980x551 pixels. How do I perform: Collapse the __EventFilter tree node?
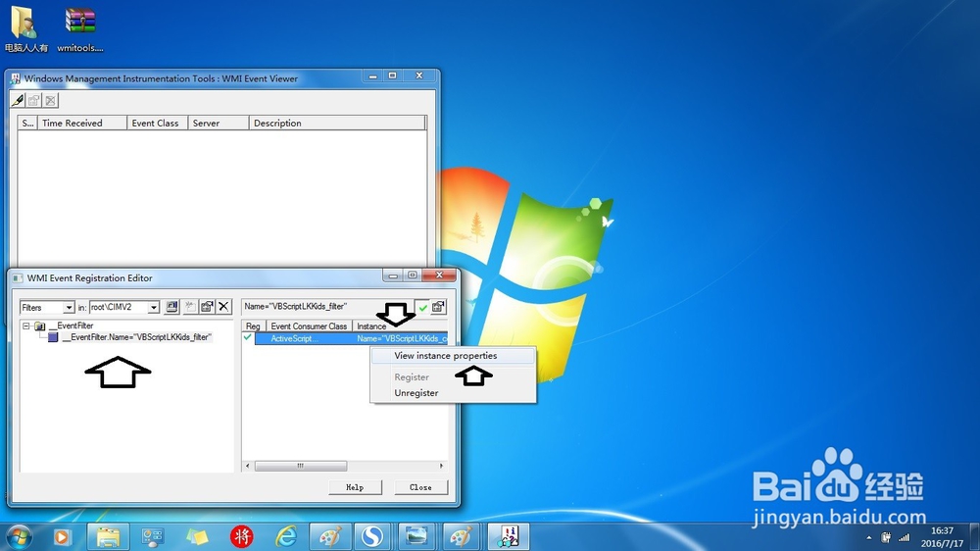point(26,326)
